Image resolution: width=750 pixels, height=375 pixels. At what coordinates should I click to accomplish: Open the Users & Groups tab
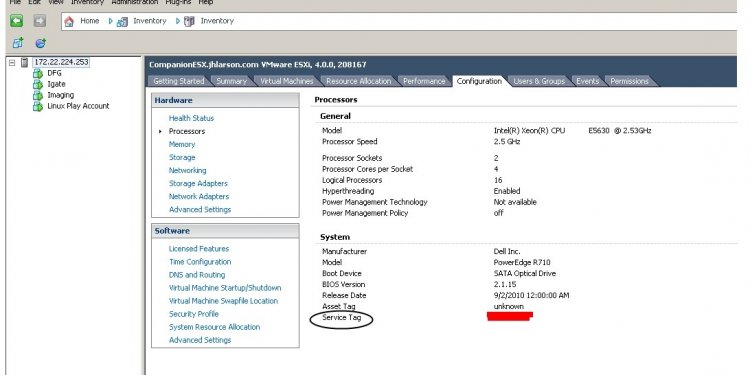pyautogui.click(x=539, y=81)
